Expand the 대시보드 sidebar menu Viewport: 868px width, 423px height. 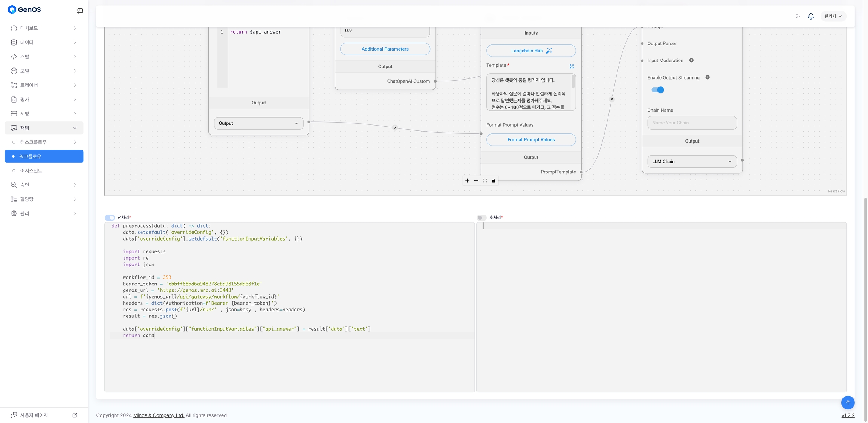tap(44, 28)
